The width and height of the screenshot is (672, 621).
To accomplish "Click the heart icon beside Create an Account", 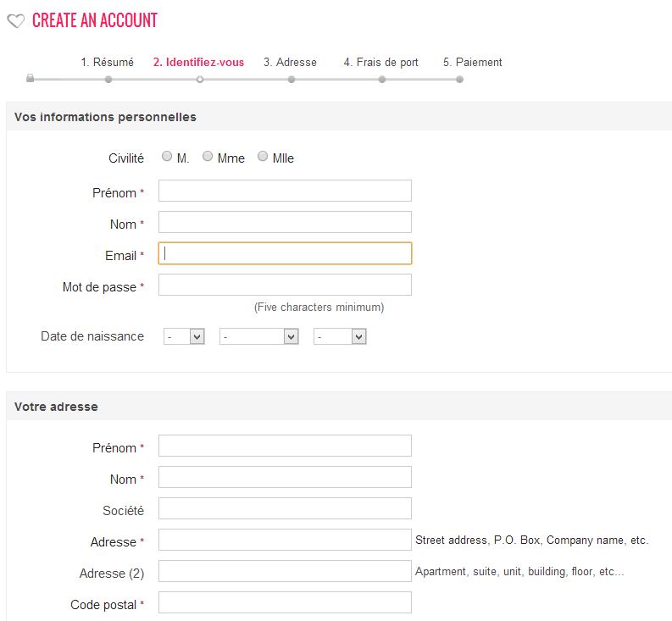I will (16, 20).
